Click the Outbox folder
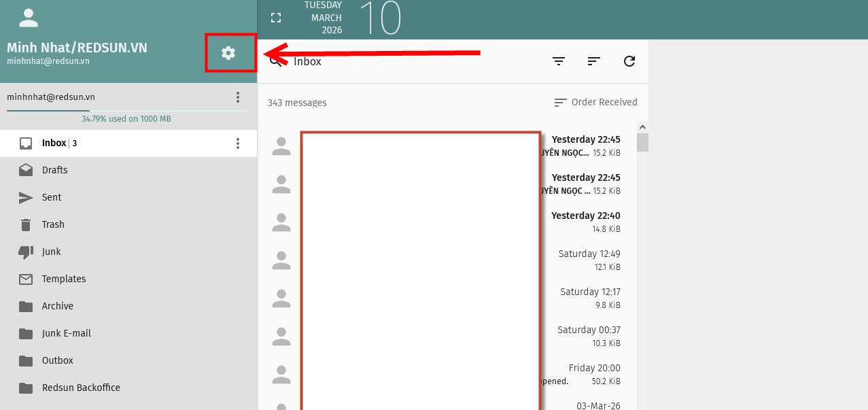Image resolution: width=868 pixels, height=410 pixels. (x=58, y=360)
